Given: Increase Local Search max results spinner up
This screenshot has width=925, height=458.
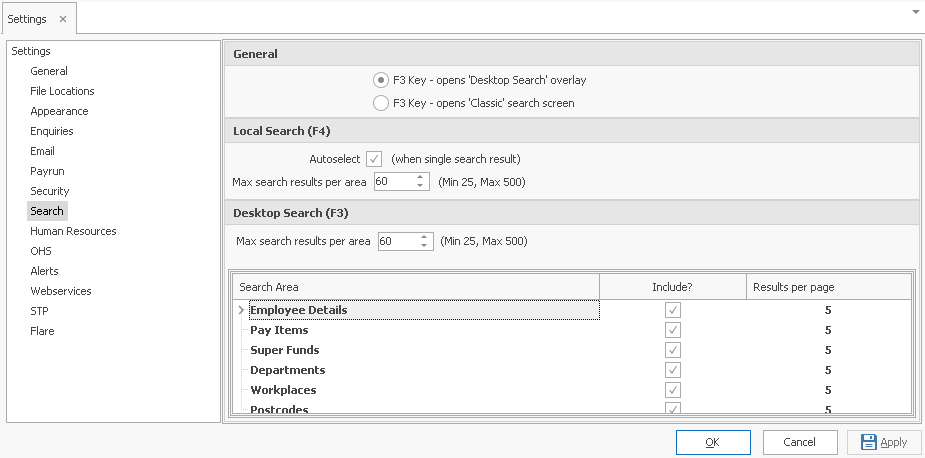Looking at the screenshot, I should 419,177.
